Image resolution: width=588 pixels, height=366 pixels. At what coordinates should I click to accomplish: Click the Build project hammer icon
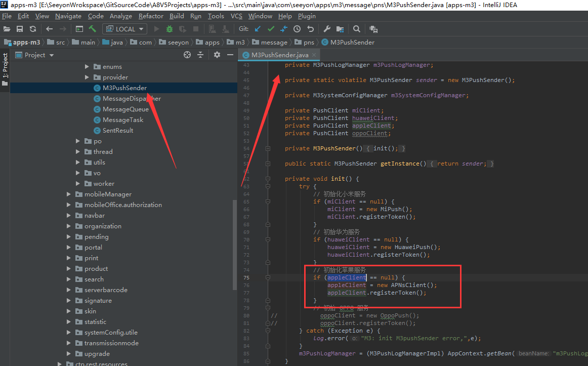pos(92,29)
